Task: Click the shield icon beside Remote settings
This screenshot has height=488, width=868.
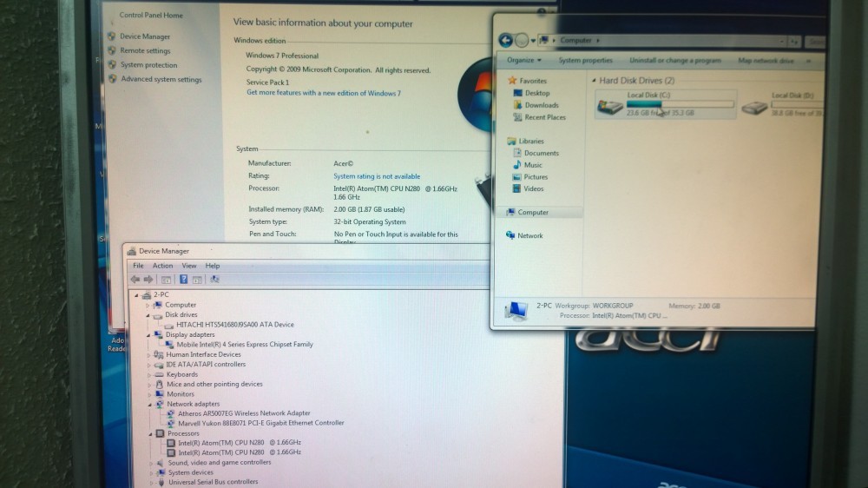Action: point(112,50)
